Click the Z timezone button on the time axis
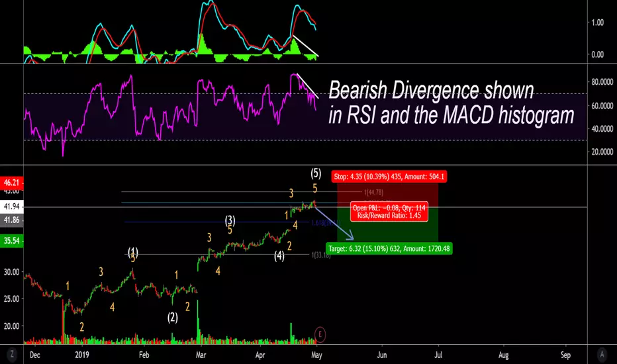 coord(12,355)
